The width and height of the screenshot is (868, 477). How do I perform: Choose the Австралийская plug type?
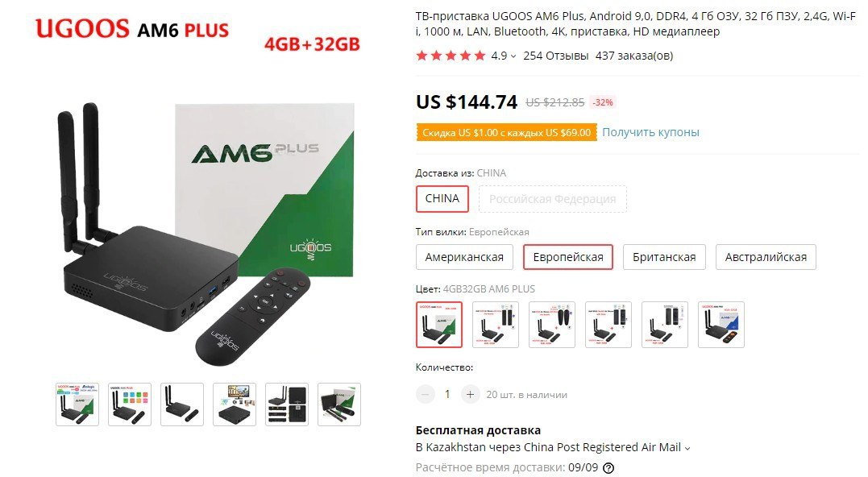(766, 257)
